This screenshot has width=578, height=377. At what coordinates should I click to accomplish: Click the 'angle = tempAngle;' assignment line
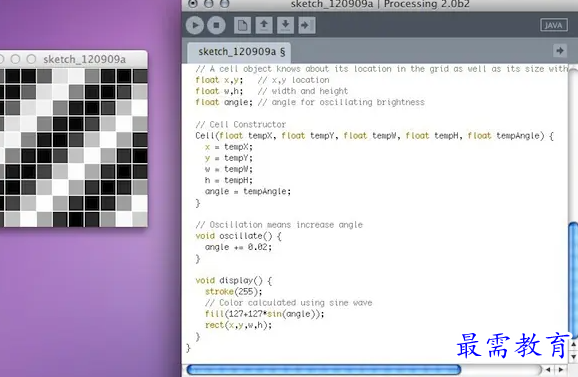tap(248, 191)
